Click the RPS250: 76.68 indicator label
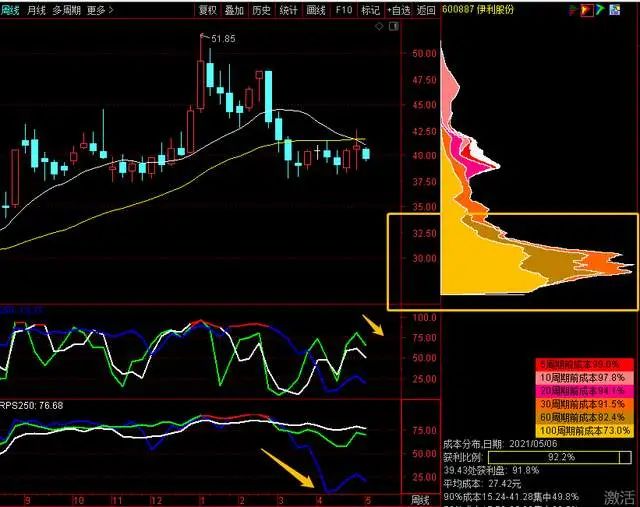The image size is (640, 507). [x=31, y=406]
